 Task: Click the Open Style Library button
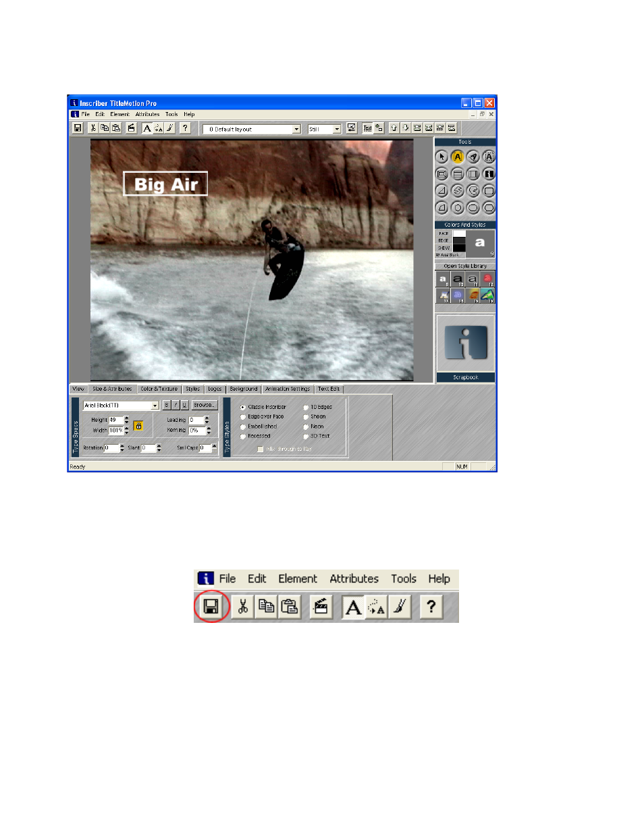465,266
